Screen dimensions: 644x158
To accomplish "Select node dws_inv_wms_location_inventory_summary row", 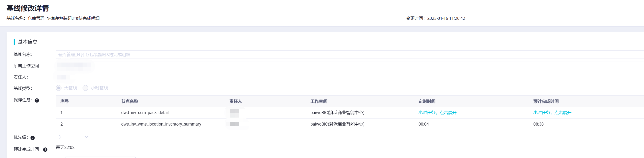I will 161,124.
